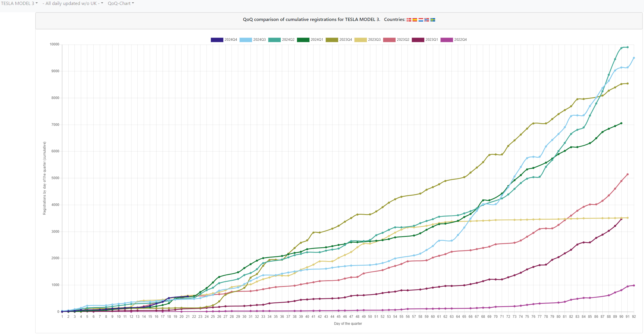Click the Norway flag icon

coord(427,20)
